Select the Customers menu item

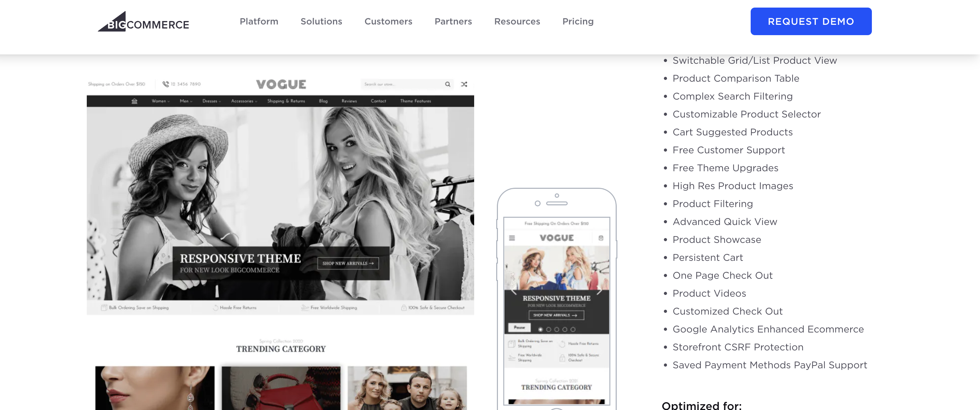pyautogui.click(x=388, y=21)
